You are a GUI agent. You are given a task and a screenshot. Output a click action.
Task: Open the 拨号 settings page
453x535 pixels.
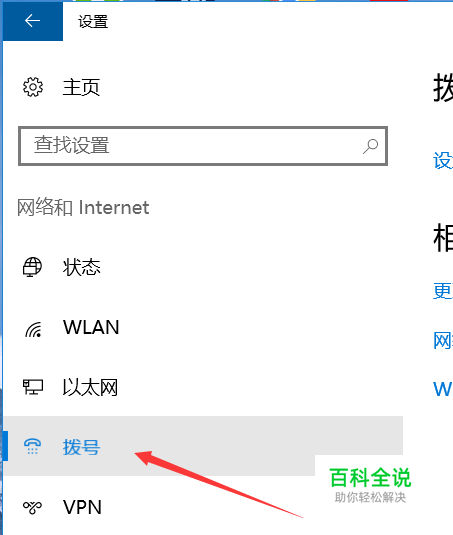click(x=203, y=446)
